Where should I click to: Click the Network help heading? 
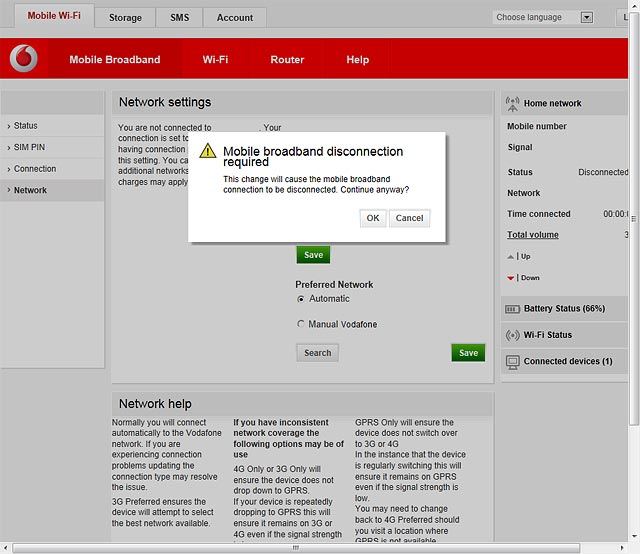pos(155,404)
